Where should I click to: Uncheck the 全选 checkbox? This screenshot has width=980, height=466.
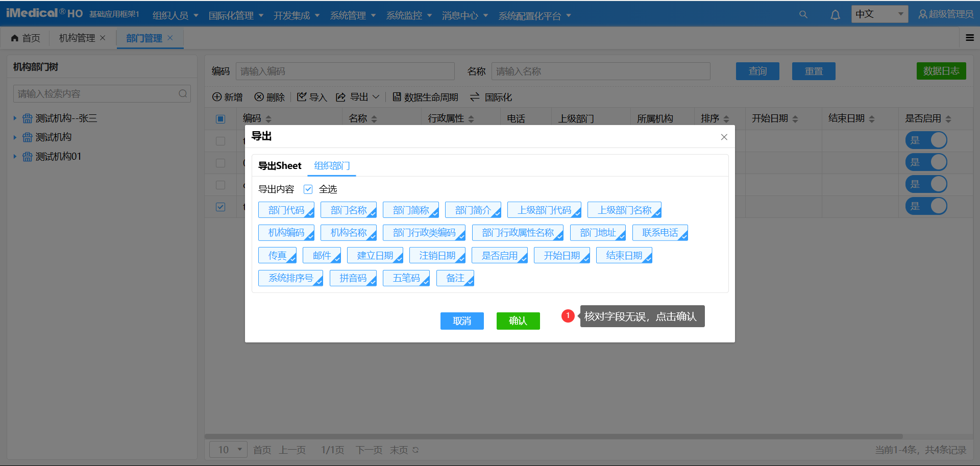tap(308, 189)
